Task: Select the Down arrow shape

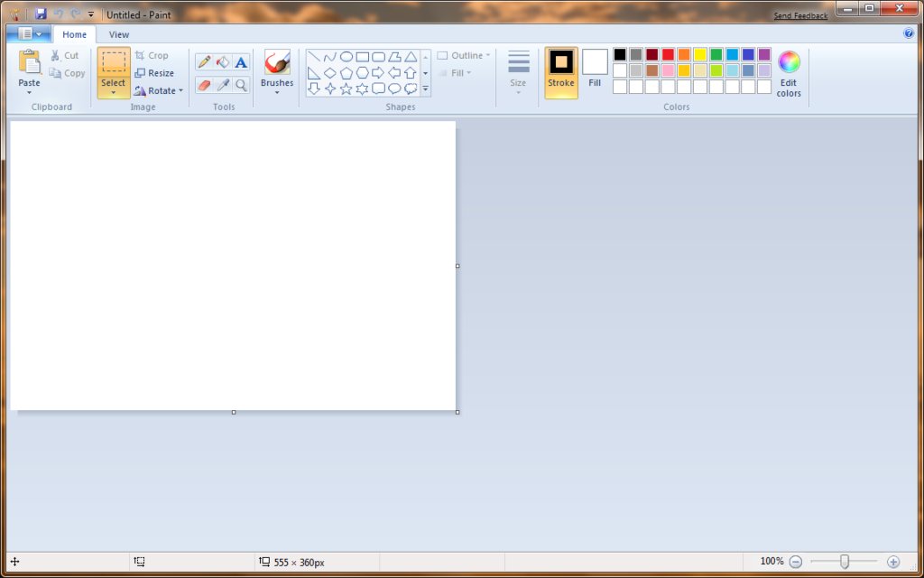Action: click(x=314, y=89)
